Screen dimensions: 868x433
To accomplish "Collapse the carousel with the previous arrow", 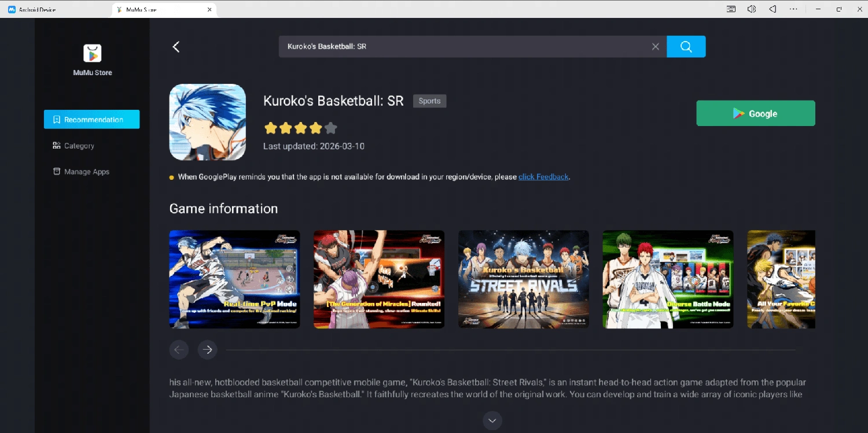I will coord(179,350).
